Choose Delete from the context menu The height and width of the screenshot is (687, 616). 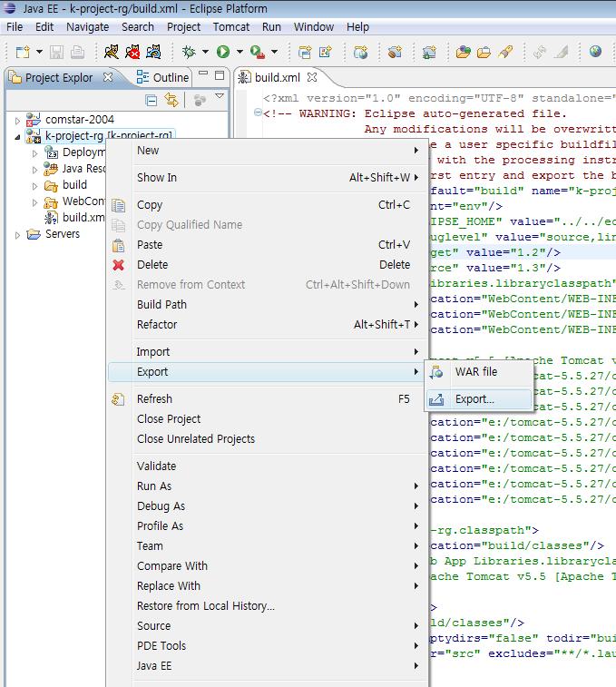[x=268, y=265]
